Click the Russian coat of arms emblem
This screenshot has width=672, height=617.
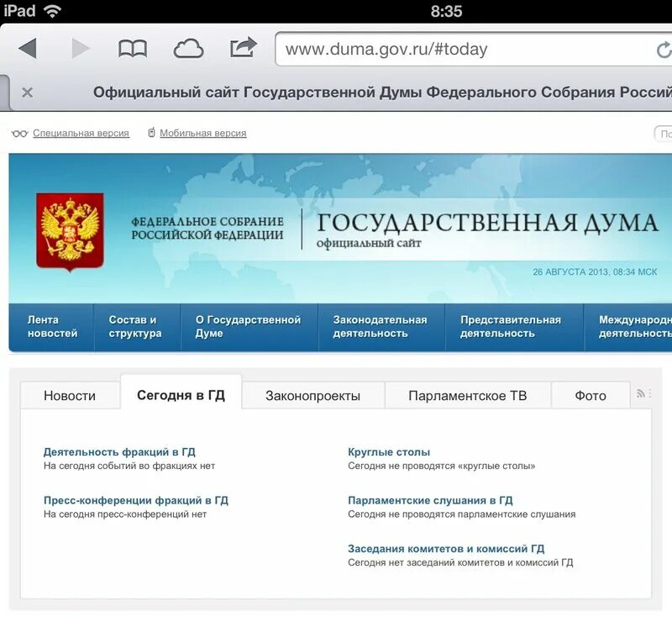click(70, 232)
